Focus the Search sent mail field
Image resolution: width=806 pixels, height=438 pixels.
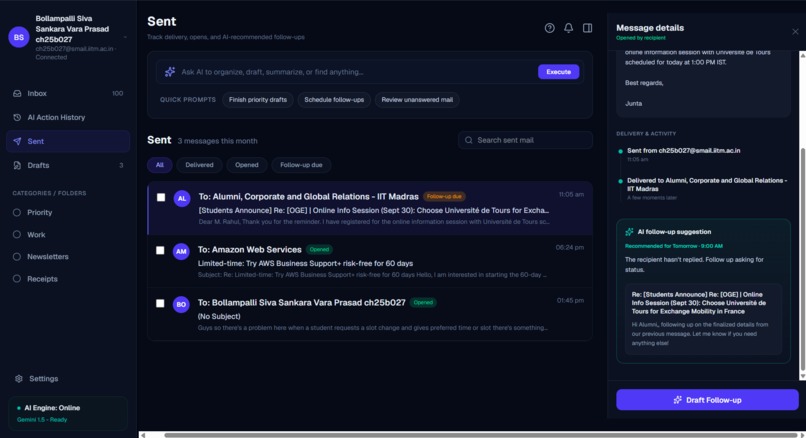(x=525, y=140)
